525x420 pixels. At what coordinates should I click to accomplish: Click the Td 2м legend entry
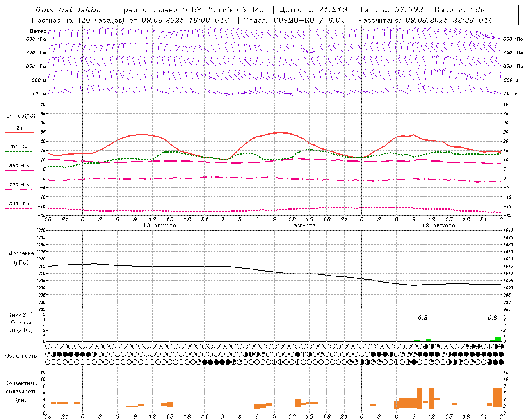pyautogui.click(x=19, y=147)
